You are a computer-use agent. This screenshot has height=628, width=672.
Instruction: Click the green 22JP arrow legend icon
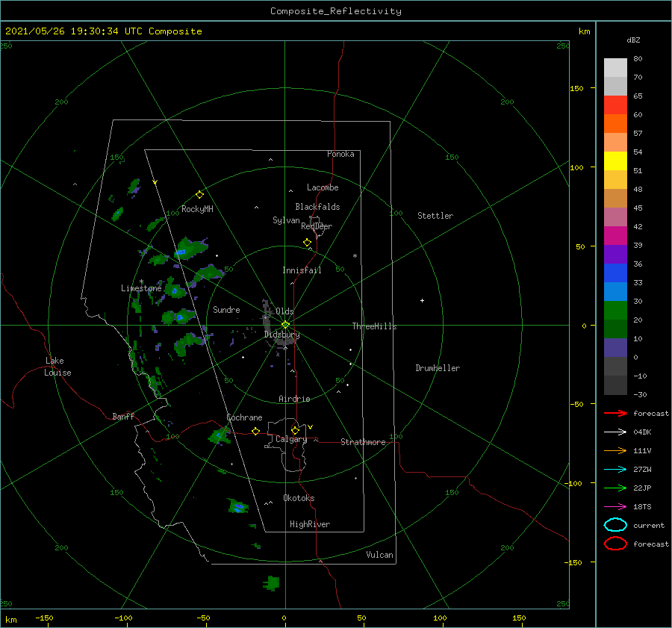(615, 488)
